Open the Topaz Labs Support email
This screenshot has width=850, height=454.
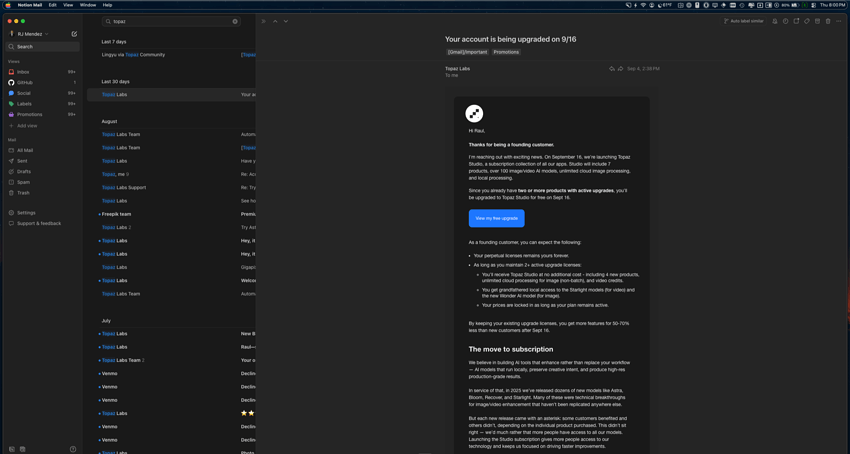click(171, 188)
